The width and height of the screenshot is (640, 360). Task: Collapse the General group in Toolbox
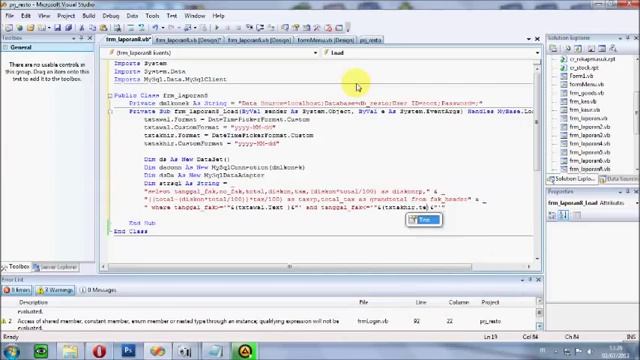5,47
